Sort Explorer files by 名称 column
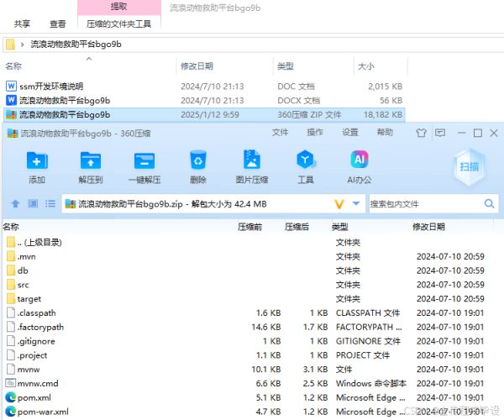Image resolution: width=504 pixels, height=420 pixels. tap(13, 66)
